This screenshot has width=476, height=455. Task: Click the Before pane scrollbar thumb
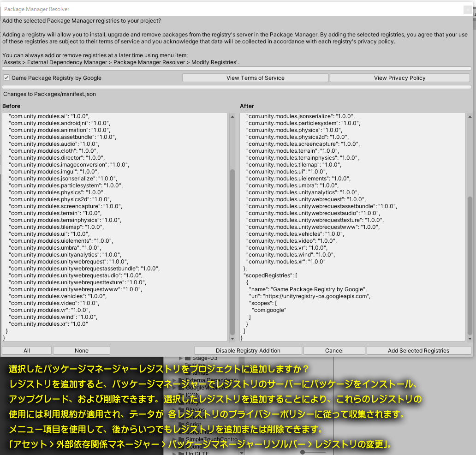click(232, 252)
